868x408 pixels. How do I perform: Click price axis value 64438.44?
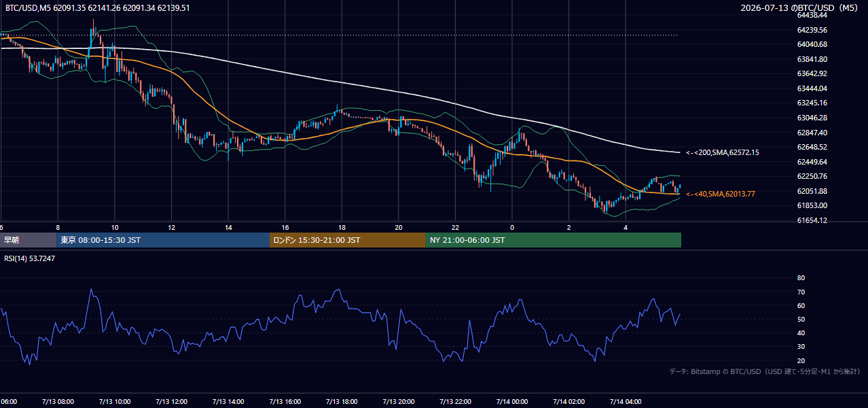point(812,15)
